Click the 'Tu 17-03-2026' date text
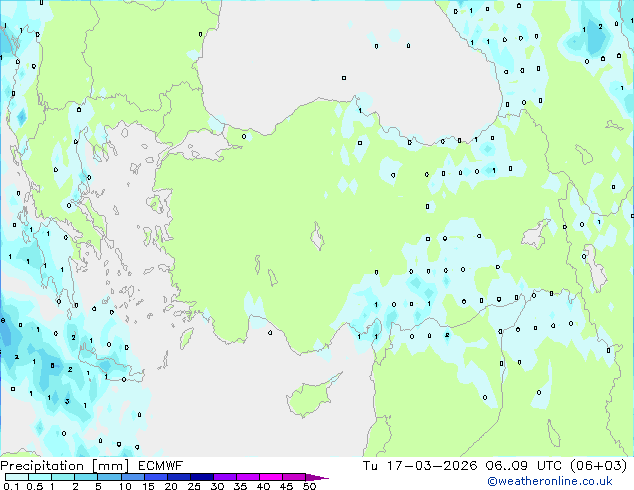This screenshot has height=490, width=634. 420,466
